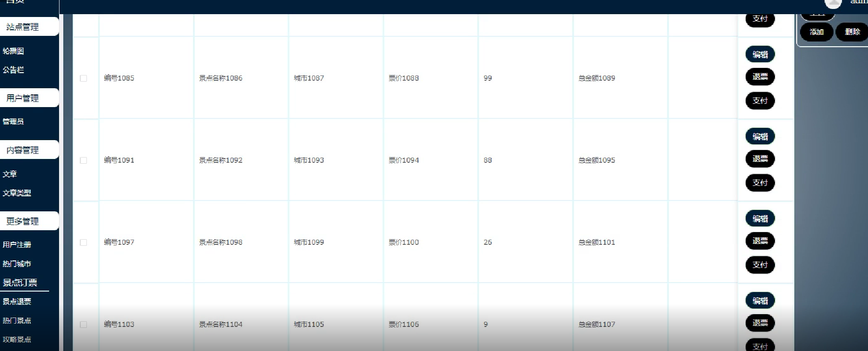
Task: Open 轮播图 in the sidebar
Action: pyautogui.click(x=13, y=51)
